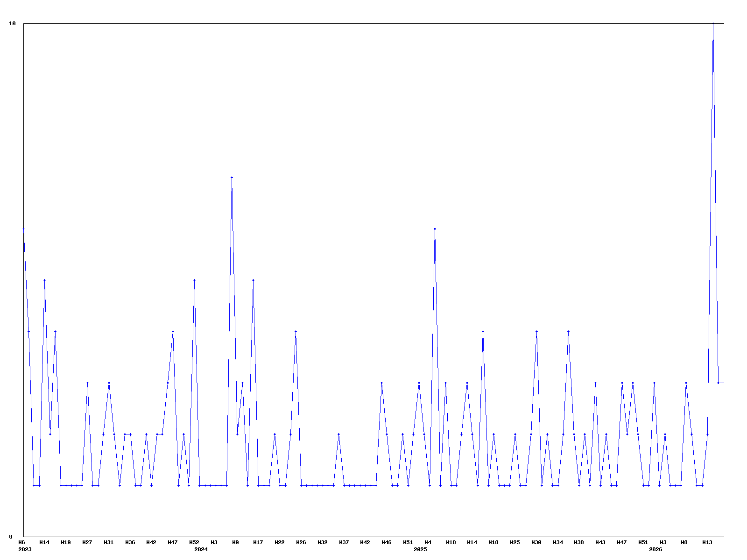Select the W9 x-axis label

236,542
